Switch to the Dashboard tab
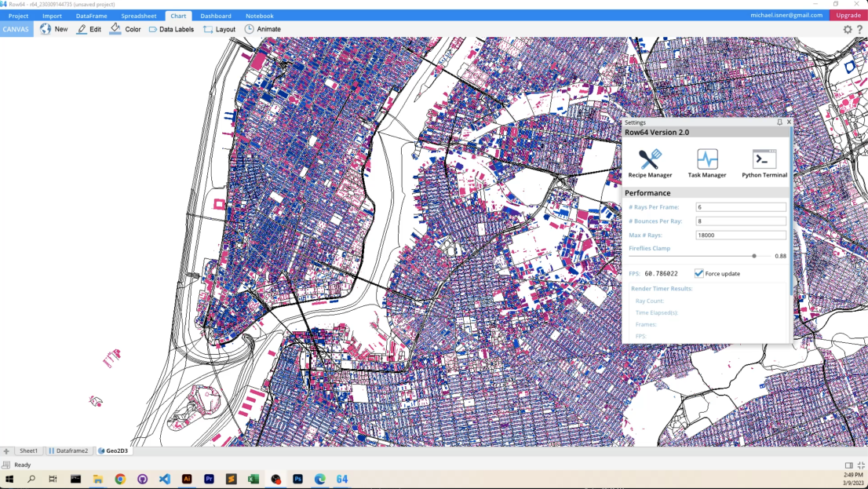This screenshot has width=868, height=489. click(215, 16)
